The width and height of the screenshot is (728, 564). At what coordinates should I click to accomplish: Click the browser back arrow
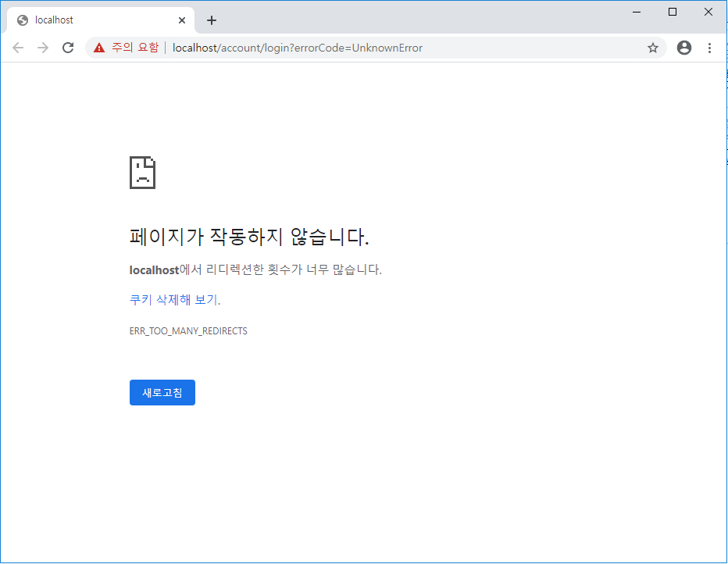[x=18, y=48]
